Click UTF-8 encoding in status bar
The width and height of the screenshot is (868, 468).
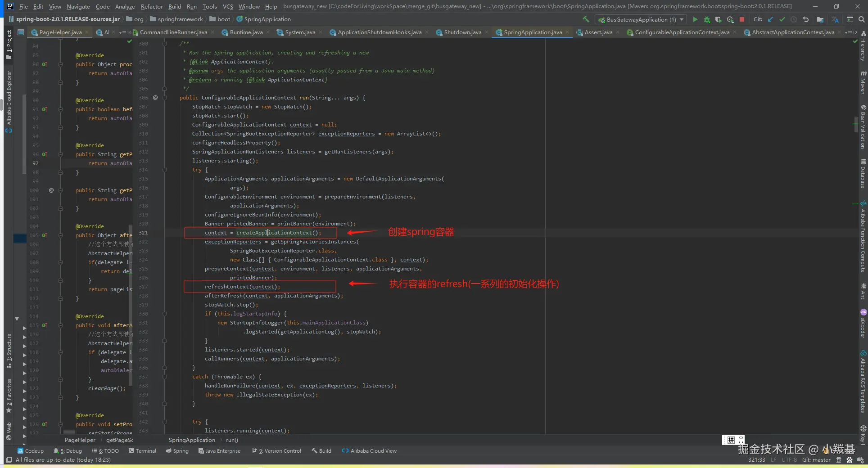tap(789, 460)
